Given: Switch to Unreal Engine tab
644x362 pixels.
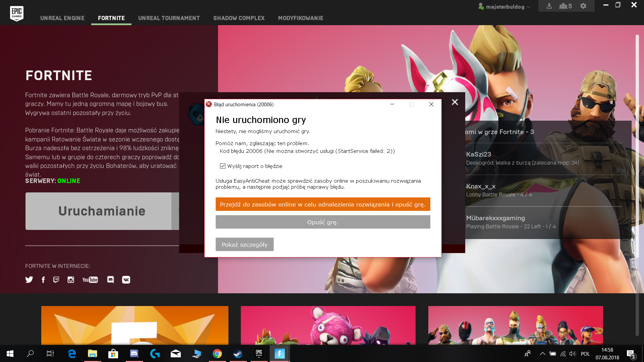Looking at the screenshot, I should coord(62,18).
